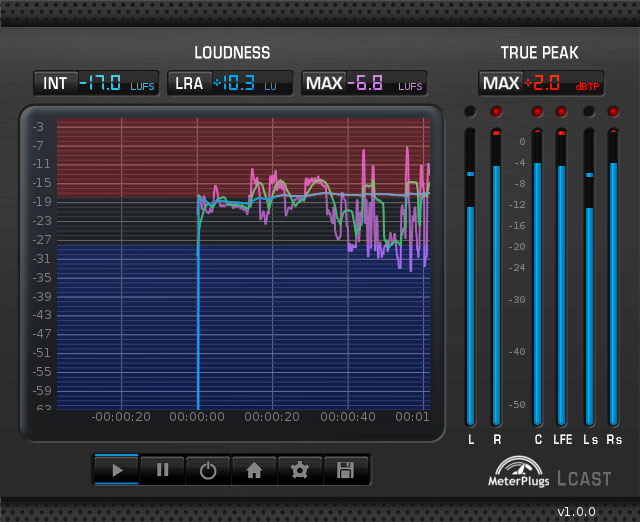Click the LCAST product name label
This screenshot has width=640, height=522.
tap(584, 479)
